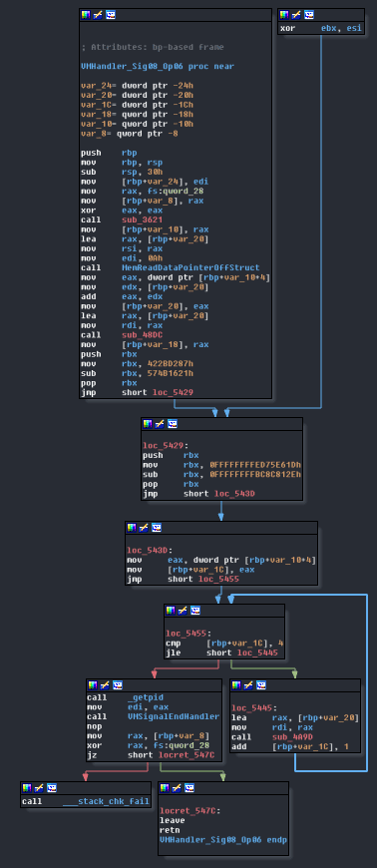Click the 'var_24= dword ptr -24h' definition
The image size is (377, 868).
[x=138, y=85]
